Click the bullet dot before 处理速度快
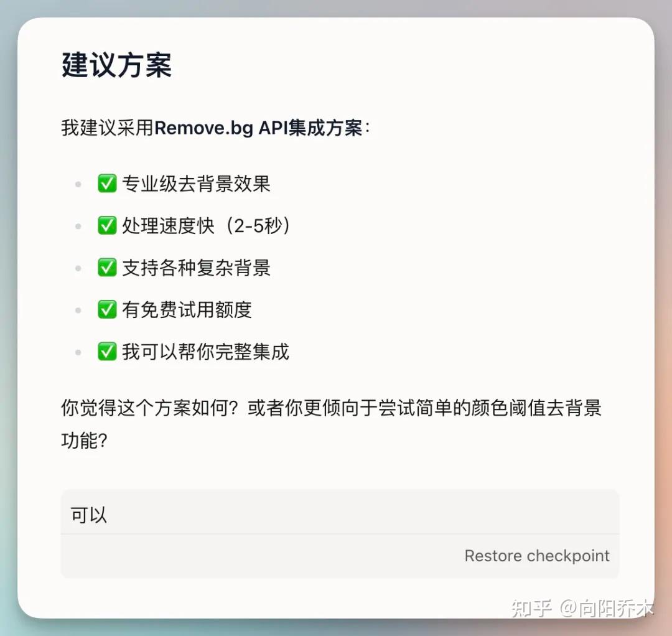 tap(78, 226)
